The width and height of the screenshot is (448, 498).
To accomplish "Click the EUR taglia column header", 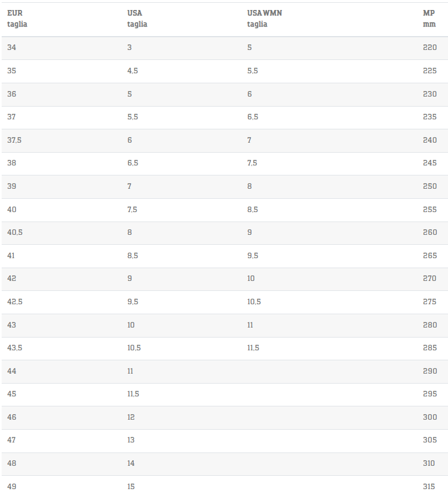I will coord(17,18).
